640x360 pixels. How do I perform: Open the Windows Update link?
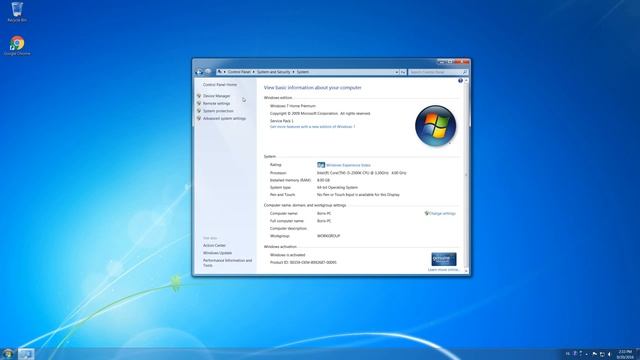click(x=218, y=253)
